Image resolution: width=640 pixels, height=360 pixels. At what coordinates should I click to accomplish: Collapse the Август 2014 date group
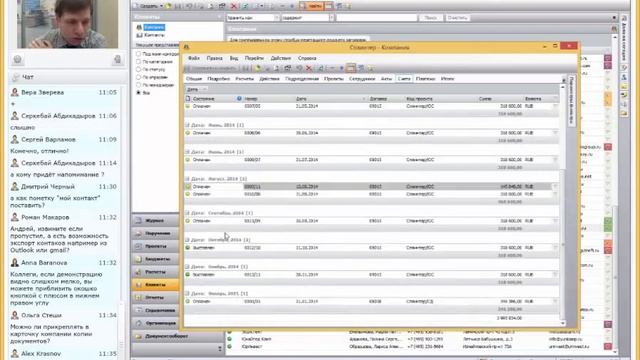point(187,179)
